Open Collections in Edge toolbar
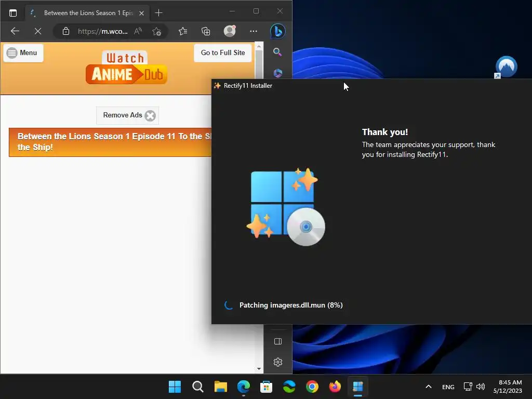 point(206,31)
